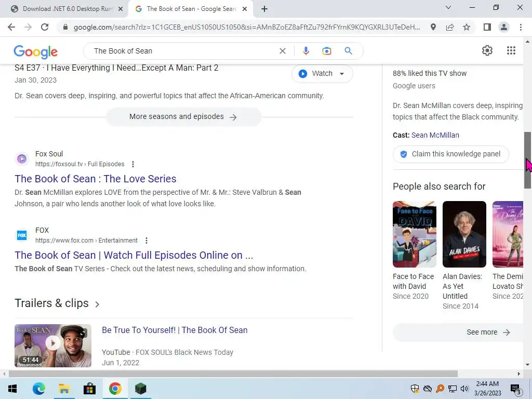The height and width of the screenshot is (399, 532).
Task: Open more options for FOX result
Action: (x=146, y=241)
